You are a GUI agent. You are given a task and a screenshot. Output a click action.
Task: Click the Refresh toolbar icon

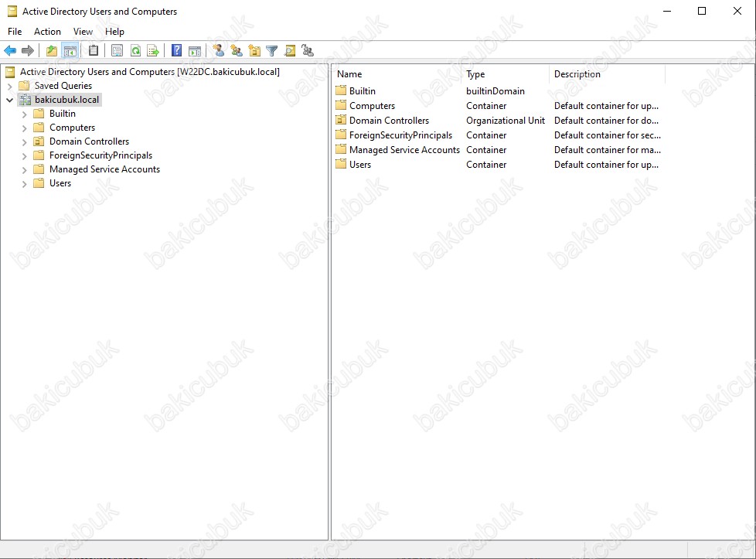[x=135, y=51]
